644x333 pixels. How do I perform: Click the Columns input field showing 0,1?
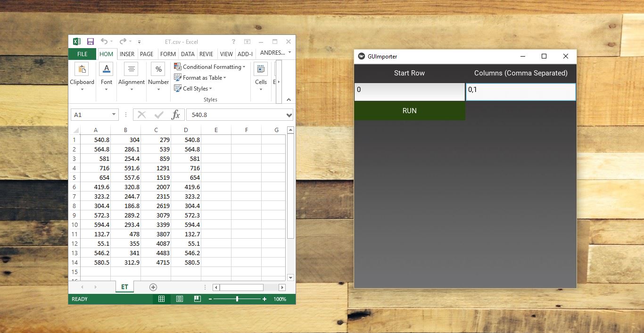[521, 92]
